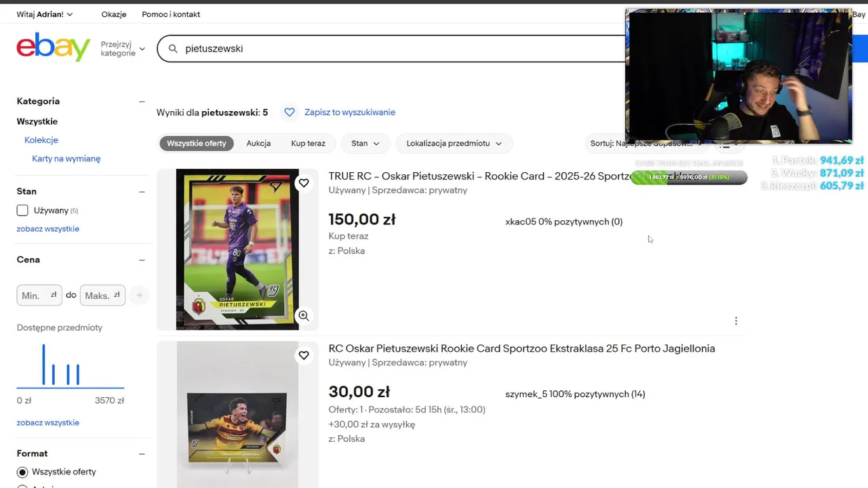Screen dimensions: 868x488
Task: Click the 150,00 zł price
Action: [362, 220]
